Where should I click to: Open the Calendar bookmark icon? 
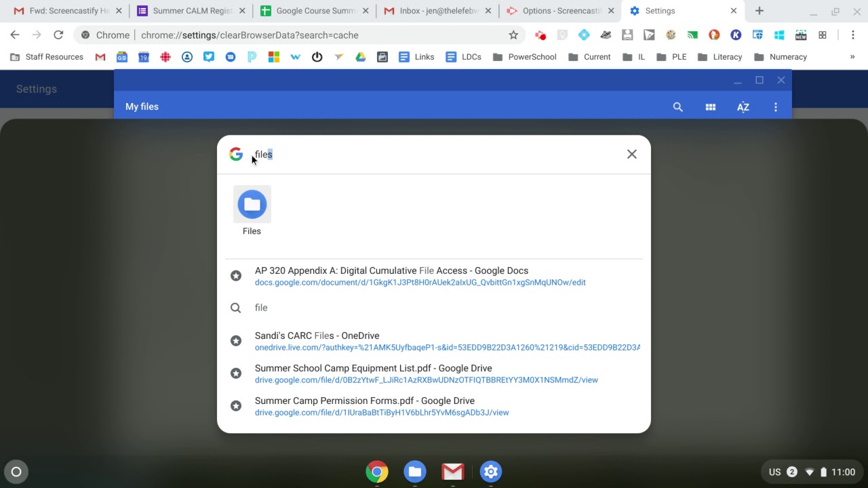click(x=144, y=57)
